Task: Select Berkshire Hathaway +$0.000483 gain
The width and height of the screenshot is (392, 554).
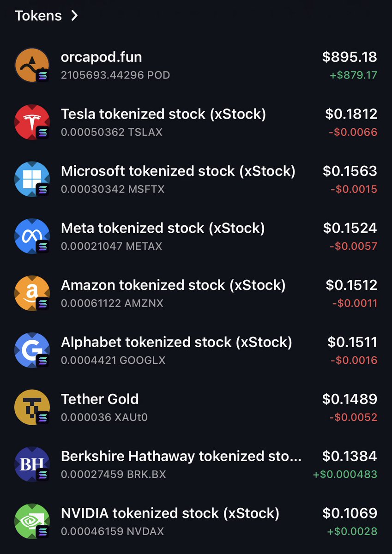Action: click(x=345, y=475)
